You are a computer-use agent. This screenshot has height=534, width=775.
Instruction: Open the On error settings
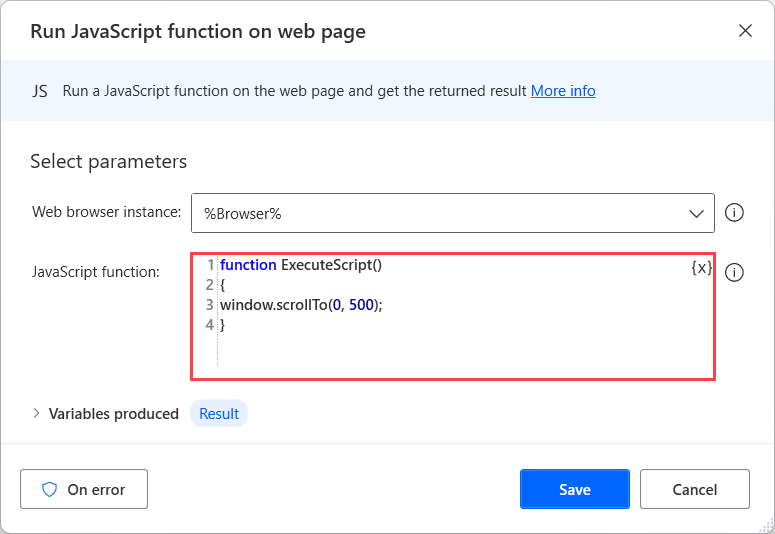[84, 489]
